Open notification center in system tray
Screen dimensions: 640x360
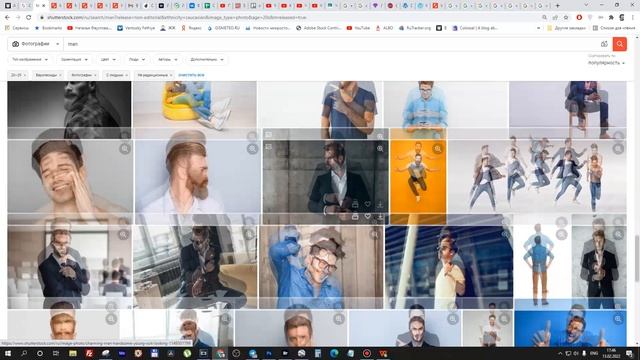630,353
